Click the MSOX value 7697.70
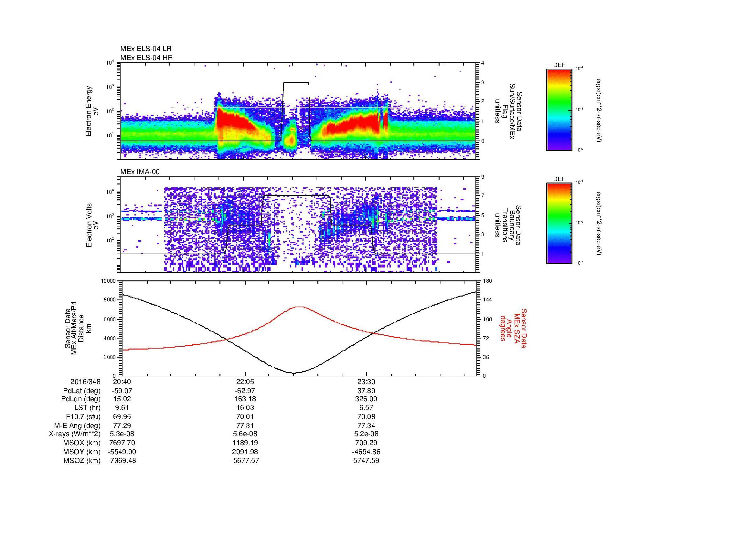This screenshot has height=534, width=756. coord(122,443)
